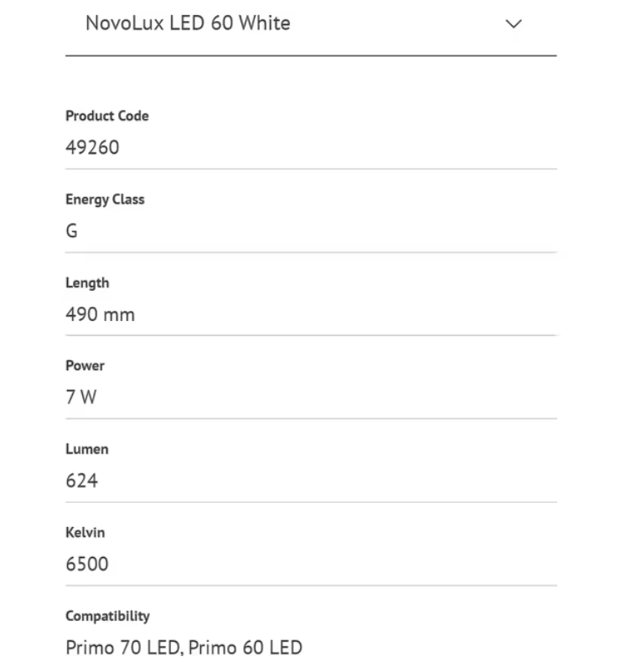The image size is (630, 672).
Task: Select the 7 W power value
Action: coord(81,397)
